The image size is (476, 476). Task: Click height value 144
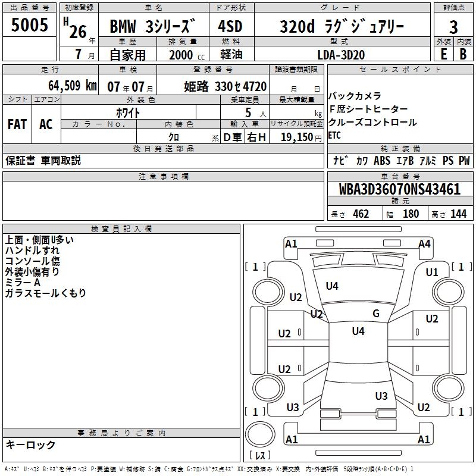pyautogui.click(x=458, y=214)
